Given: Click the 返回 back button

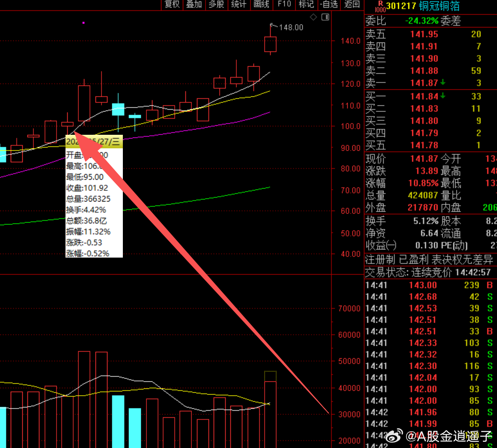Looking at the screenshot, I should [352, 4].
